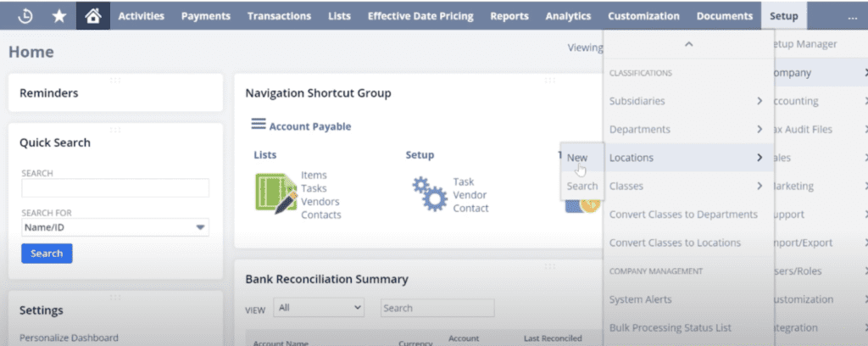Expand the Departments submenu
This screenshot has width=868, height=346.
[x=759, y=130]
